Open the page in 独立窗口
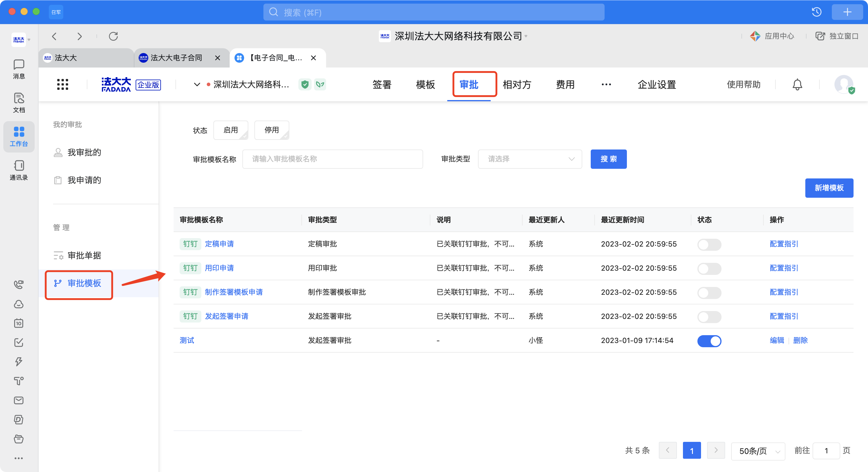The height and width of the screenshot is (472, 868). 837,36
